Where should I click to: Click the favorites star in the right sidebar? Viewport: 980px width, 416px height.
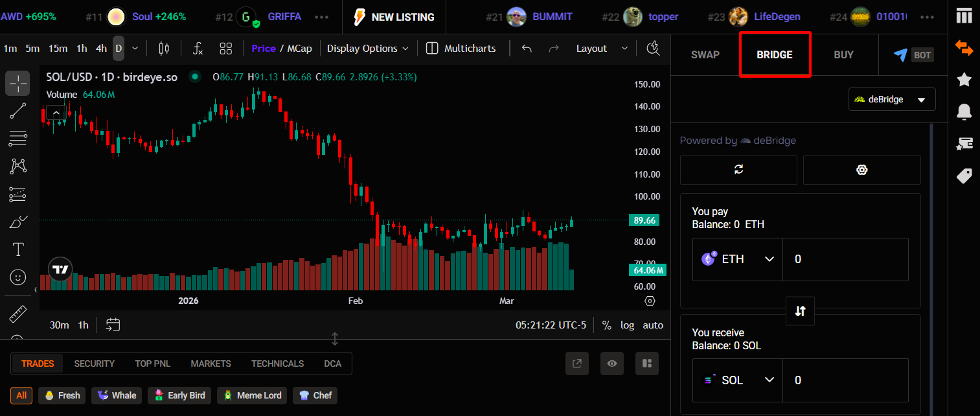click(x=964, y=79)
